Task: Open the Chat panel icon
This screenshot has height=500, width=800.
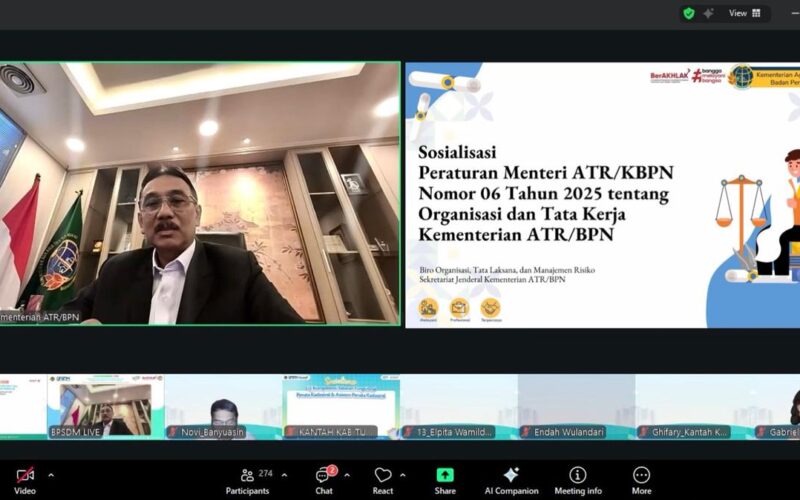Action: (x=322, y=476)
